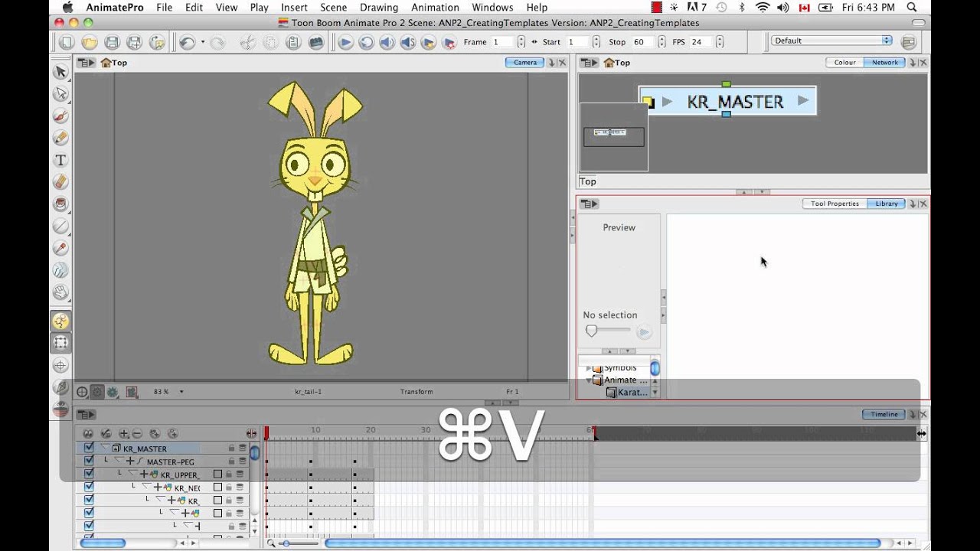Save the scene using the disk icon
Screen dimensions: 980x551
[112, 43]
